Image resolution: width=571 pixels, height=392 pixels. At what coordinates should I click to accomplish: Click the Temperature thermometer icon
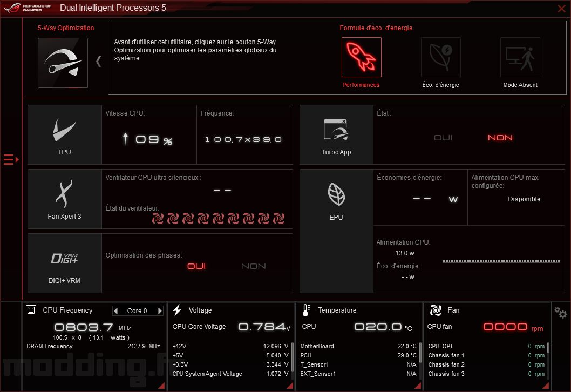pos(306,310)
